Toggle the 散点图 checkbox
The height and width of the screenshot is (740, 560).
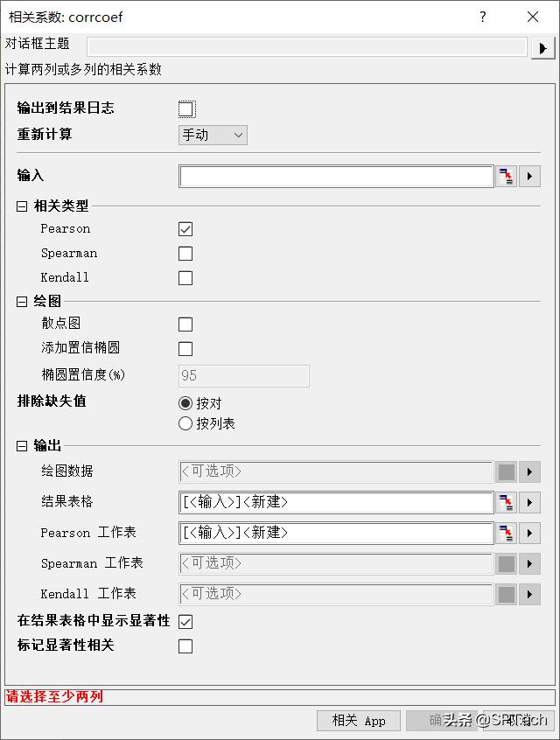pyautogui.click(x=185, y=325)
